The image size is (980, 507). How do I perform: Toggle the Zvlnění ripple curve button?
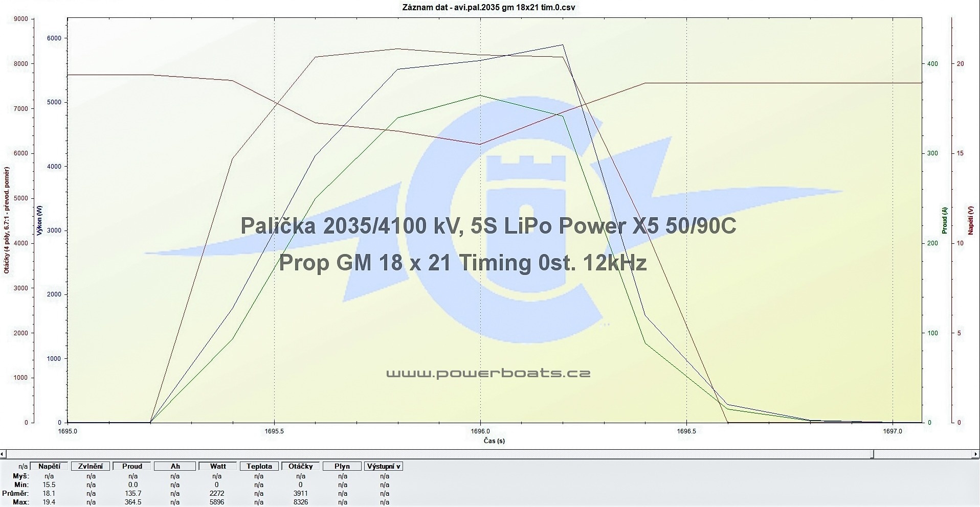pos(91,466)
